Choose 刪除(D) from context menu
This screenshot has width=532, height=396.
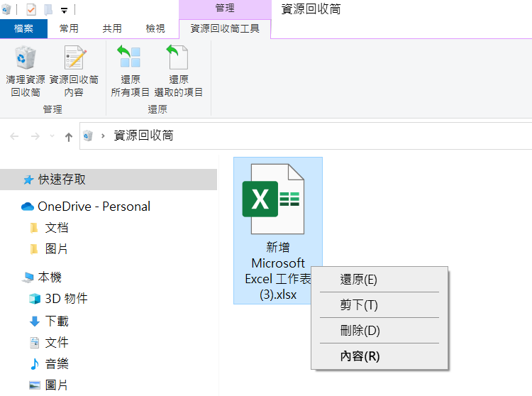point(379,330)
